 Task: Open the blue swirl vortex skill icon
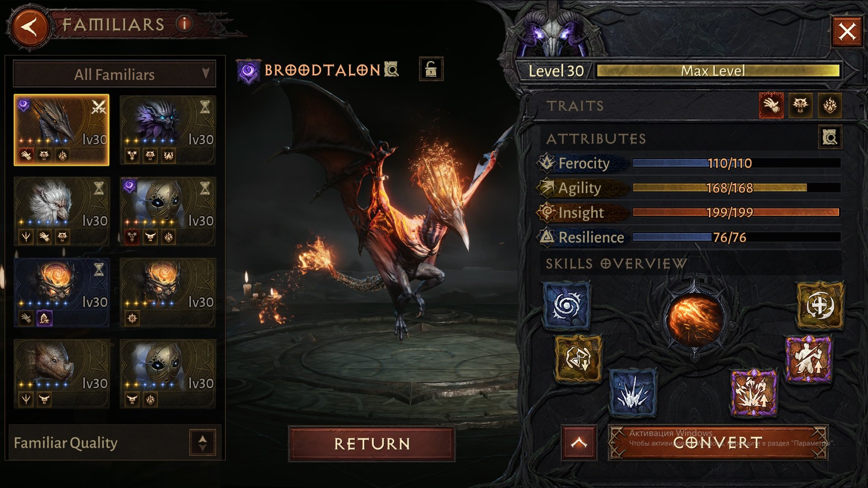566,305
